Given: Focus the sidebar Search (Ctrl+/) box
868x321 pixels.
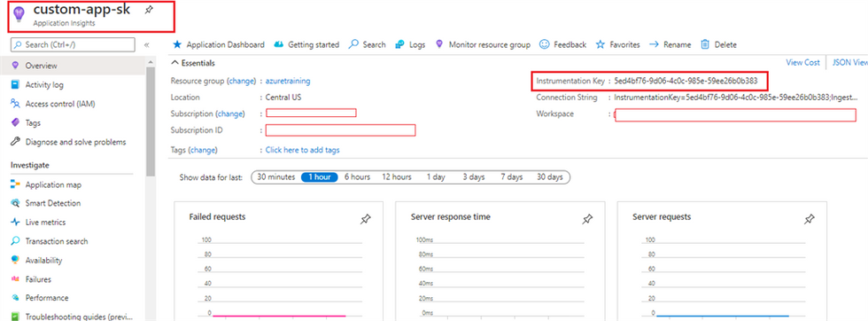Looking at the screenshot, I should tap(73, 44).
